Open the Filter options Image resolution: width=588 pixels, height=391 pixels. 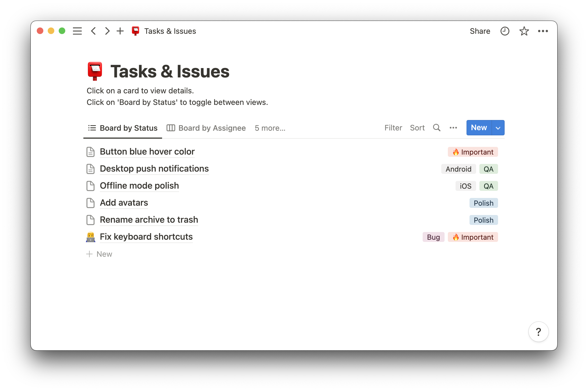click(x=393, y=128)
